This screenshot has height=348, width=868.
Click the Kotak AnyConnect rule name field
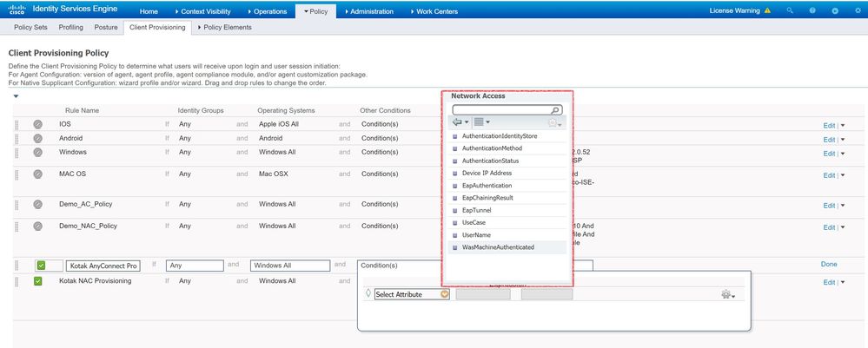(103, 266)
